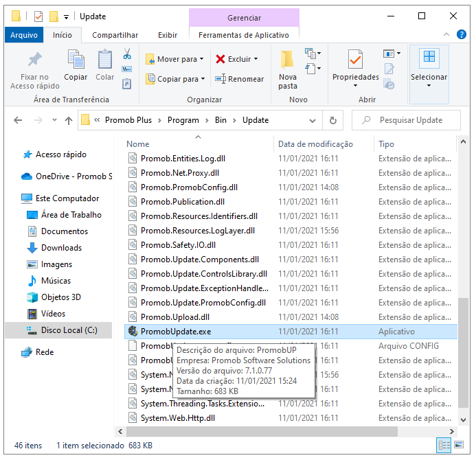Sort by Data de modificação column

[x=315, y=143]
